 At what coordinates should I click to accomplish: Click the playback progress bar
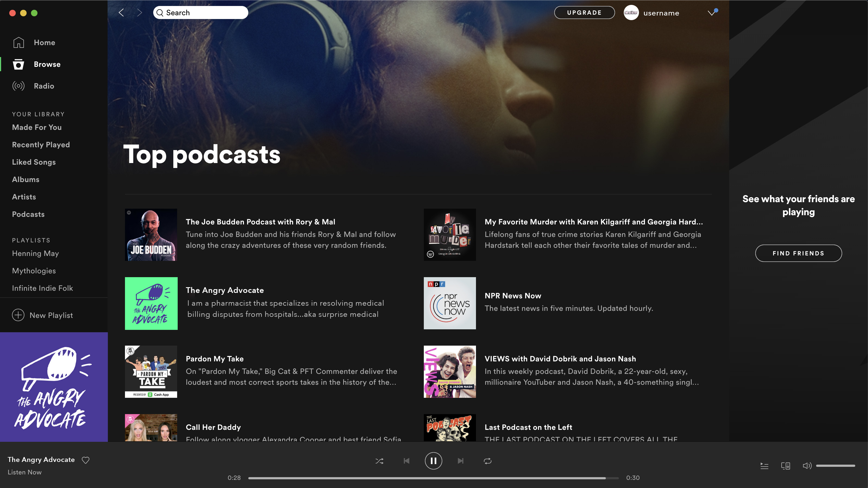click(433, 478)
